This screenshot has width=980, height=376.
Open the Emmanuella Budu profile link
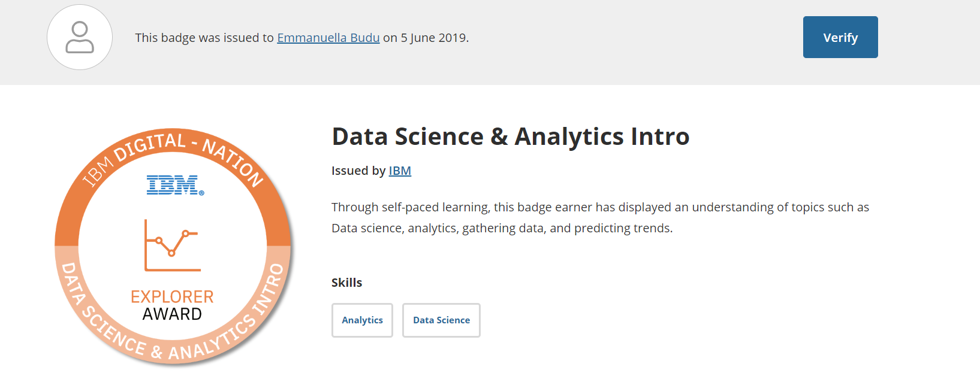tap(328, 38)
